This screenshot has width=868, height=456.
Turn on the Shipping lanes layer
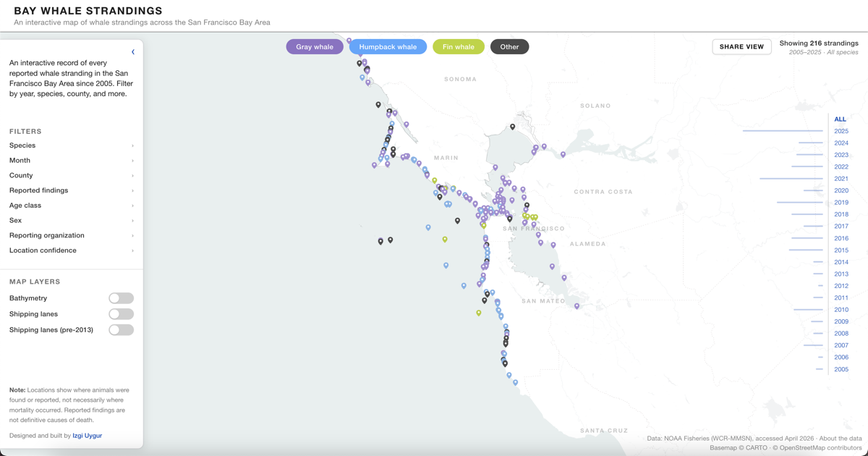pyautogui.click(x=121, y=313)
